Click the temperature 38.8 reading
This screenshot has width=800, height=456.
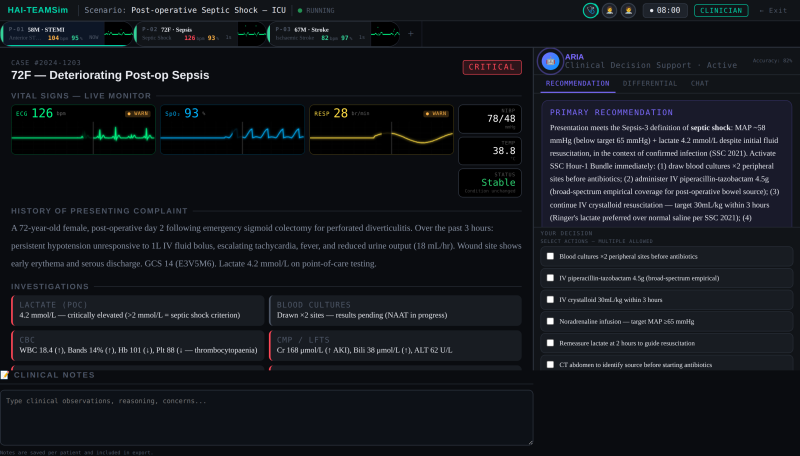pyautogui.click(x=490, y=150)
